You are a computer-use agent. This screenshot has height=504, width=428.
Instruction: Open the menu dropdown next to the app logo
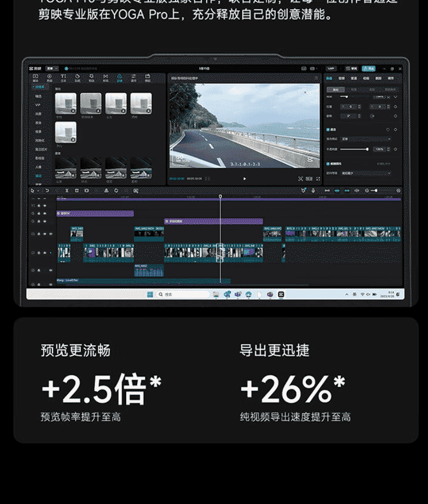pyautogui.click(x=52, y=69)
